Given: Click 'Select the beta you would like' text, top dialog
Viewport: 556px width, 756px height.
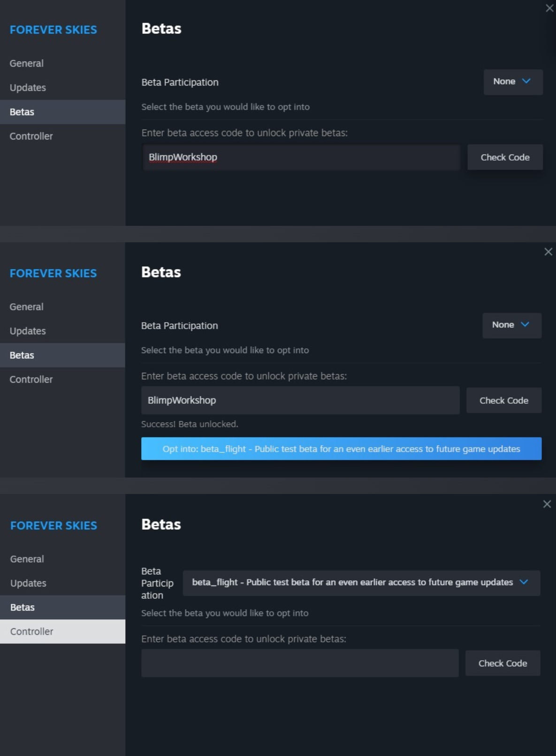Looking at the screenshot, I should (x=226, y=107).
